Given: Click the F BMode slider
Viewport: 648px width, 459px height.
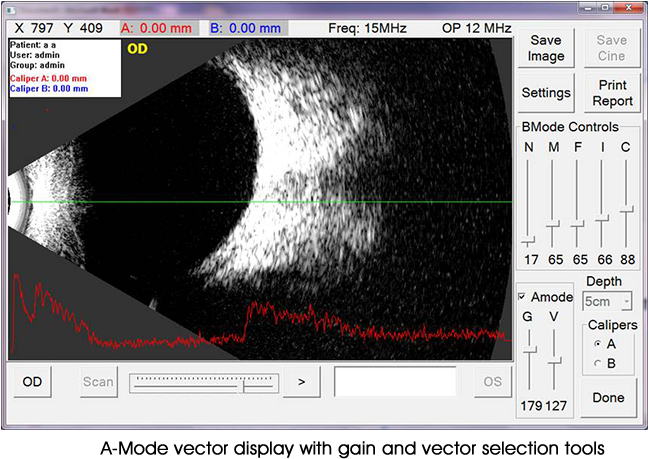Looking at the screenshot, I should (x=578, y=225).
